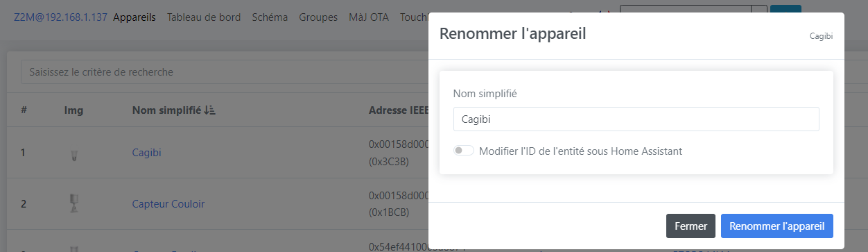Confirm with Renommer l'appareil button
Screen dimensions: 868x252
[x=777, y=226]
